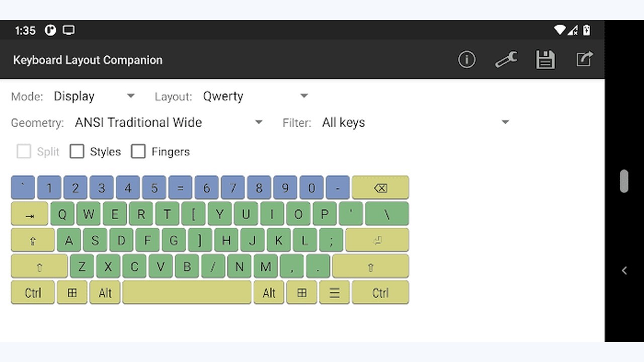The width and height of the screenshot is (644, 362).
Task: Tap the Android back arrow
Action: pyautogui.click(x=624, y=270)
